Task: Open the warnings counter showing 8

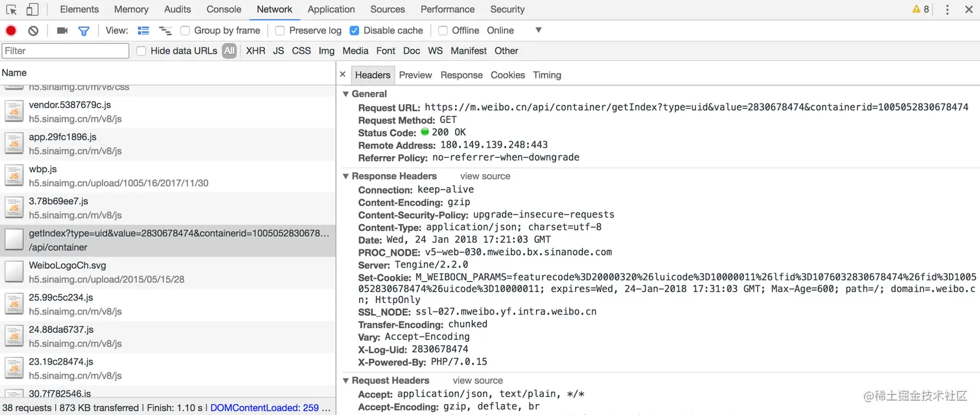Action: point(920,9)
